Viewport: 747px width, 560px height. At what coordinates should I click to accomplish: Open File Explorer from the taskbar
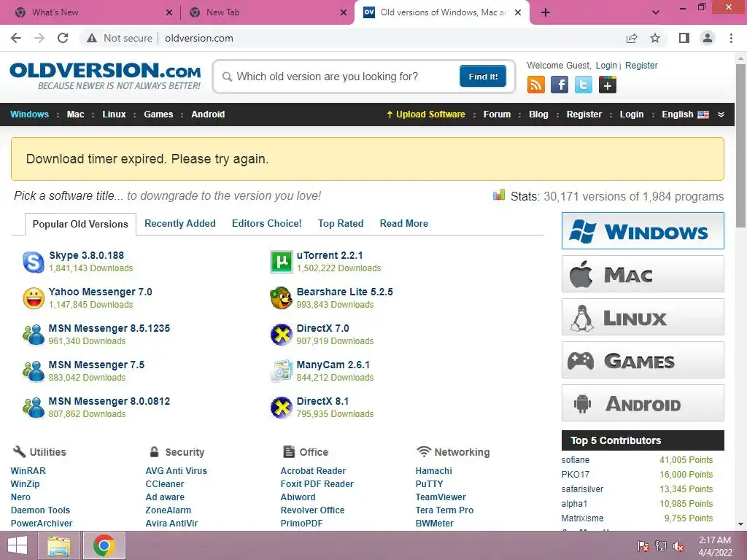[59, 545]
